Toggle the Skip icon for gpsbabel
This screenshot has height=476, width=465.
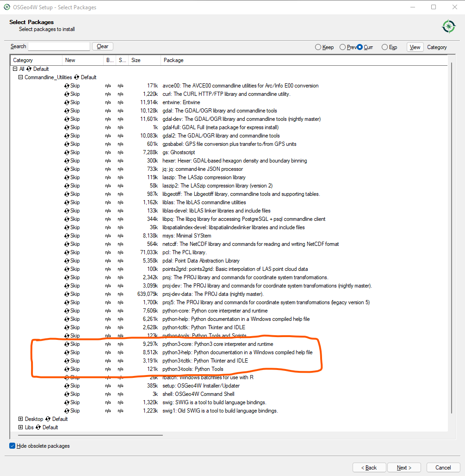67,144
